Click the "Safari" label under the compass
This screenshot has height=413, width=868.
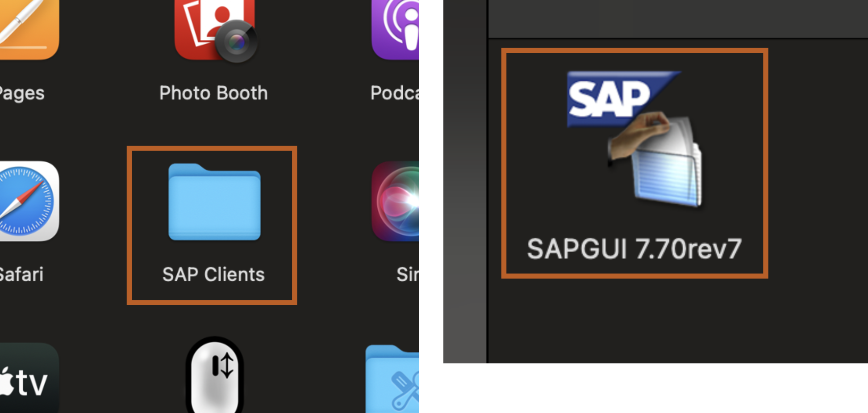click(x=21, y=274)
